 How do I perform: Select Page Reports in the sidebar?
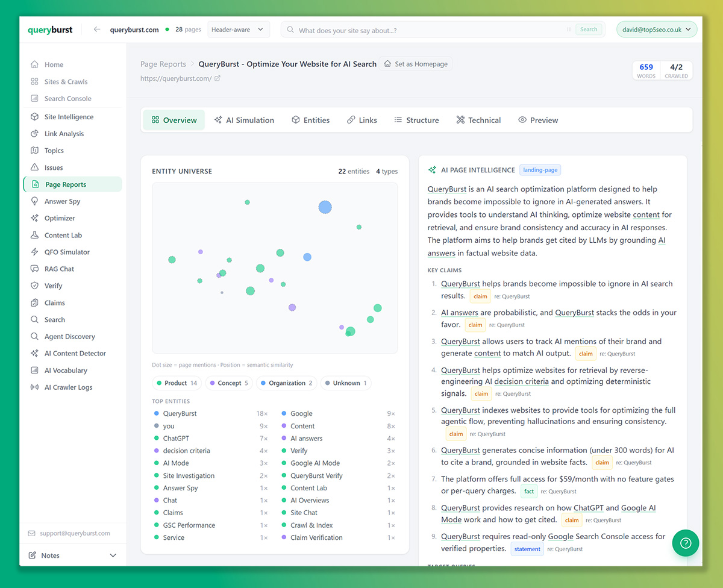pos(72,184)
